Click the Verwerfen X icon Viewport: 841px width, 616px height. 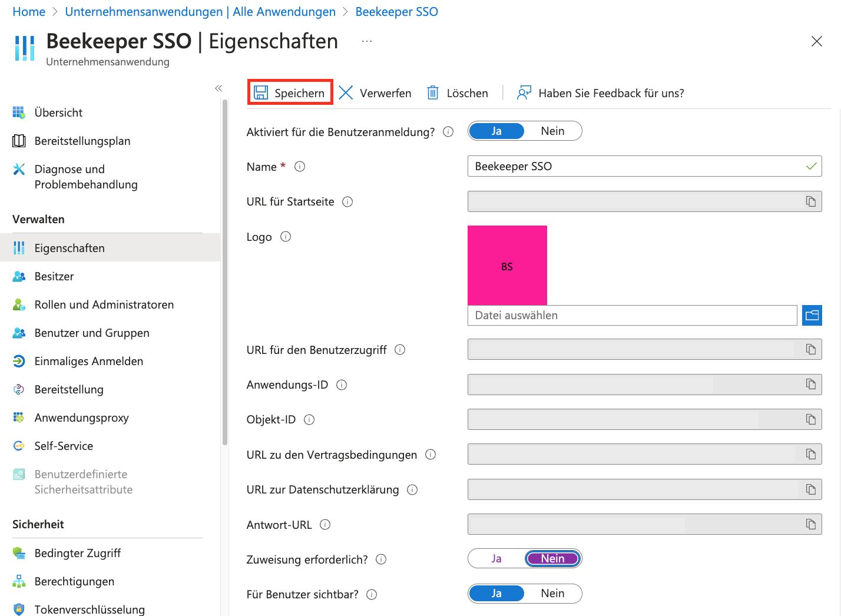346,92
